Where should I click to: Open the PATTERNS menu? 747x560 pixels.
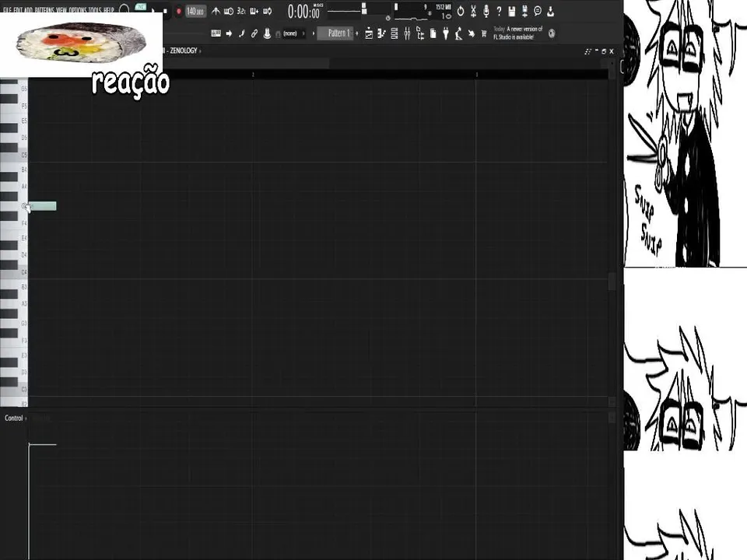44,9
